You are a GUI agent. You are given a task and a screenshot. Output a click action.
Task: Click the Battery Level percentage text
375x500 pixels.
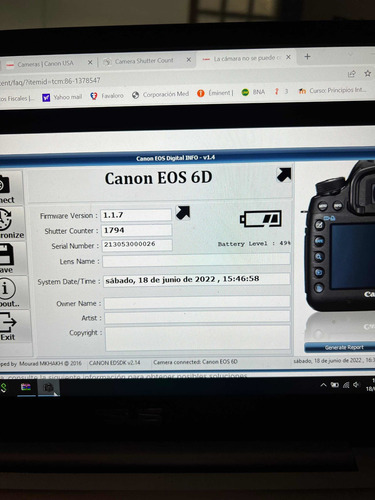pos(254,244)
